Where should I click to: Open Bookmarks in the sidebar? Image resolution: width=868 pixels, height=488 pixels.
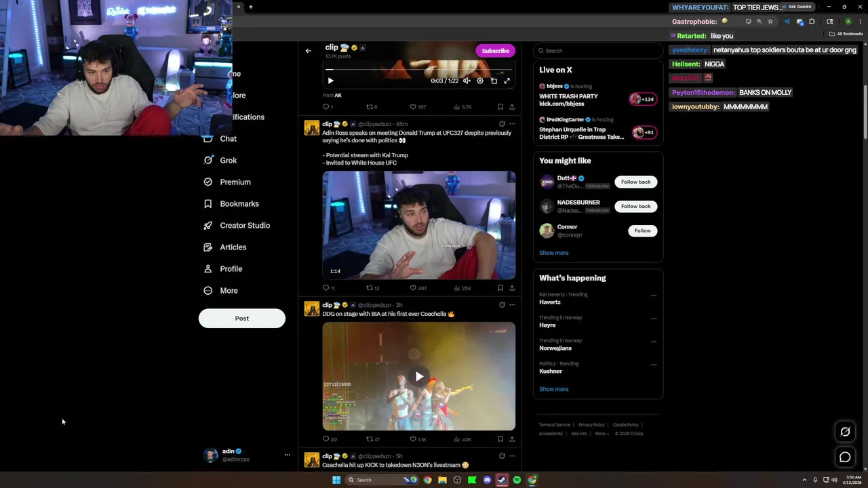(x=231, y=204)
